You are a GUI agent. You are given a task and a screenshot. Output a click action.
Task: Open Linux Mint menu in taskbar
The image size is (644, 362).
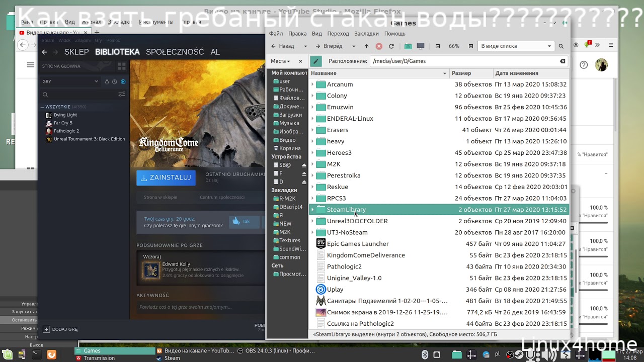pos(8,354)
